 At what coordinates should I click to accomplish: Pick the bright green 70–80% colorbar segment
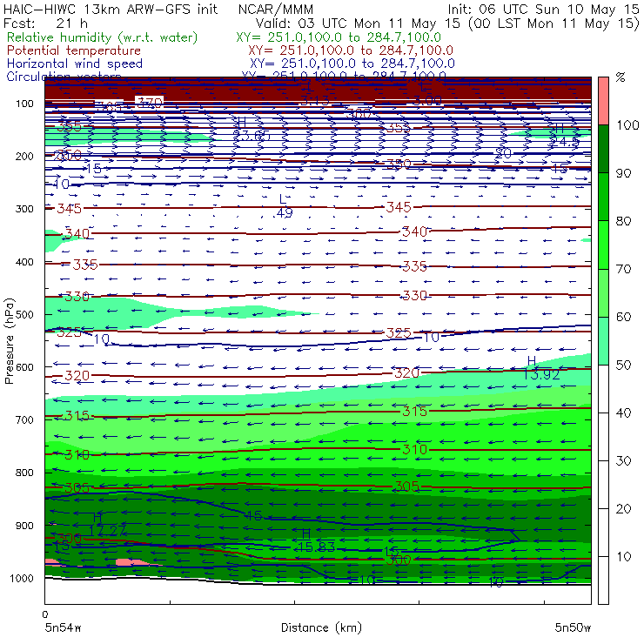pos(603,245)
